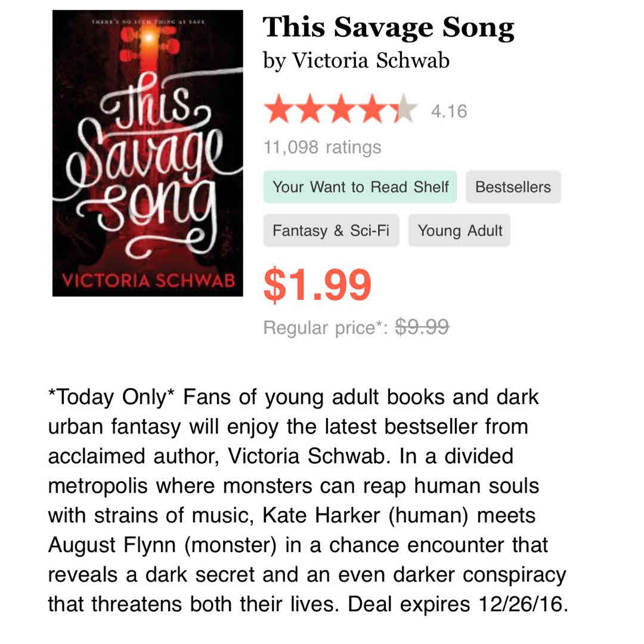The image size is (644, 644).
Task: Open the Bestsellers category tag
Action: coord(513,187)
